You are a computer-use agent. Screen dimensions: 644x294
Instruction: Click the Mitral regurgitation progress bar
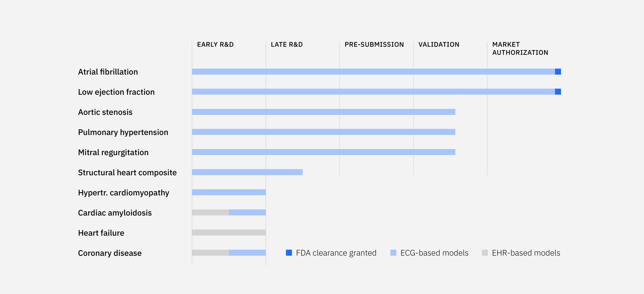click(324, 152)
